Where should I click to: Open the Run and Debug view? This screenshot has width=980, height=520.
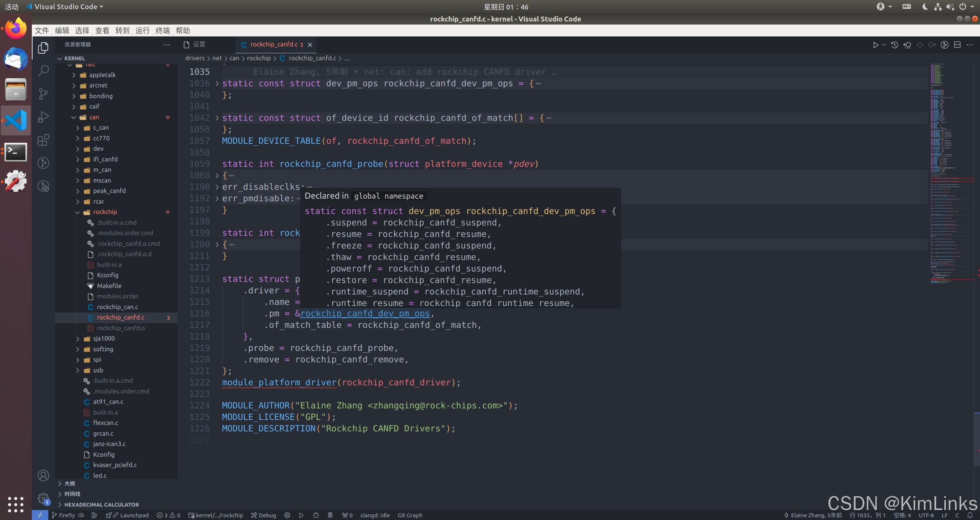[43, 117]
